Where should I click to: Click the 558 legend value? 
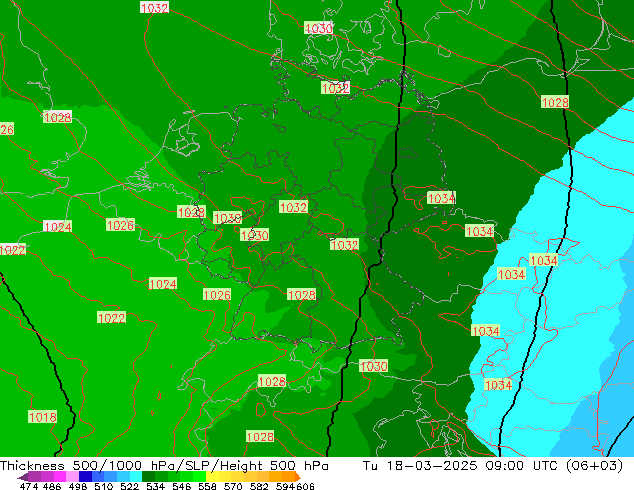point(207,486)
